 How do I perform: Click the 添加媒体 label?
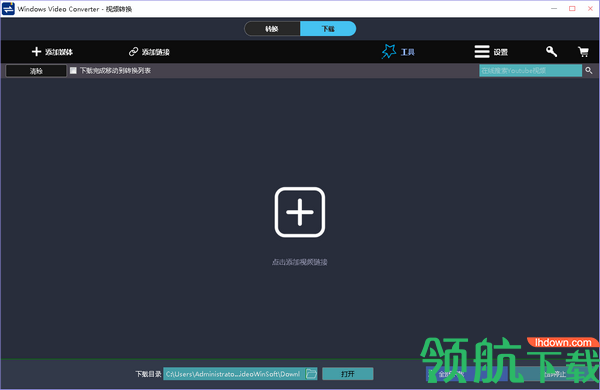(59, 52)
